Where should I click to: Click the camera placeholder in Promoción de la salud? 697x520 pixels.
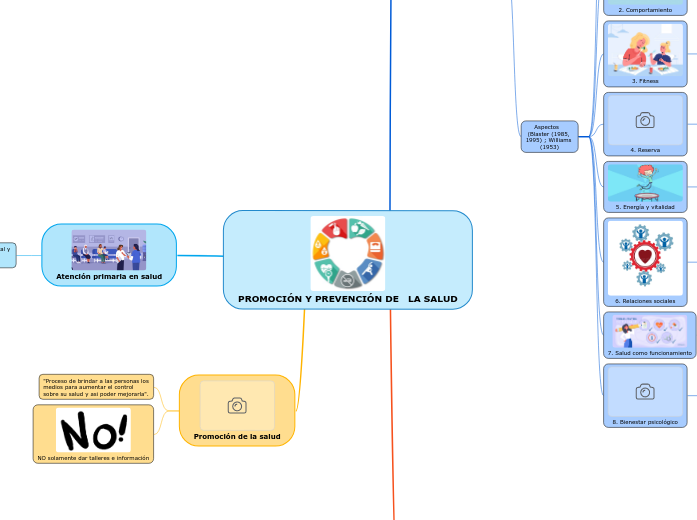pos(237,405)
